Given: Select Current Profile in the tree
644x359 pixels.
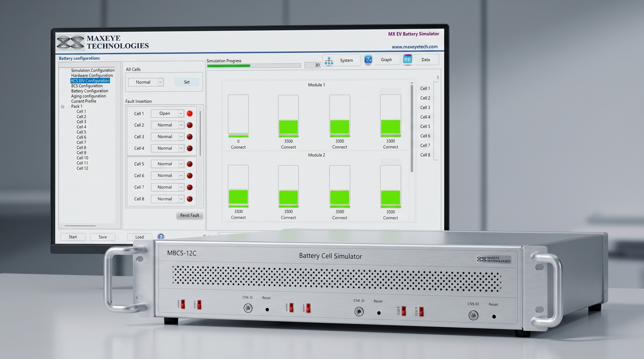Looking at the screenshot, I should (84, 101).
